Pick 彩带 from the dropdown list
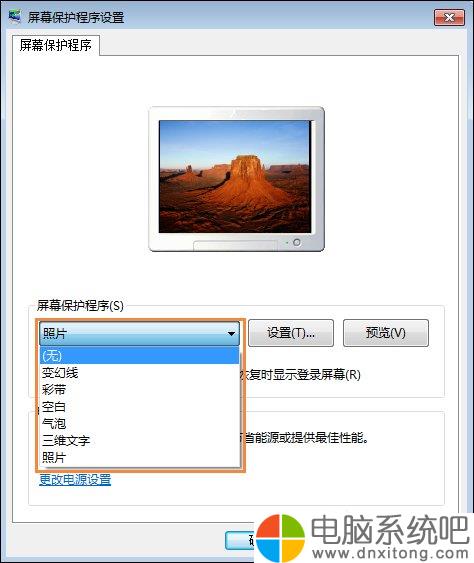Viewport: 474px width, 563px height. (x=139, y=390)
